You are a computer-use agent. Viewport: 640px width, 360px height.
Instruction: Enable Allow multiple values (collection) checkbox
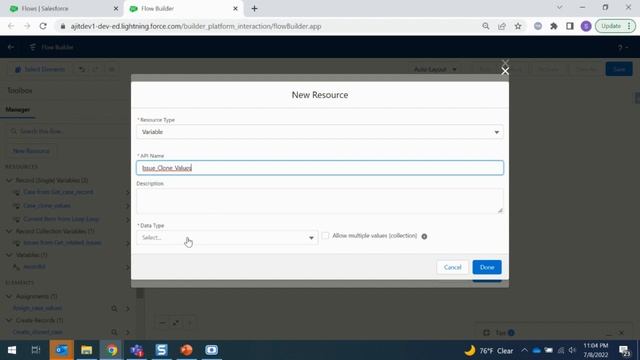point(325,236)
